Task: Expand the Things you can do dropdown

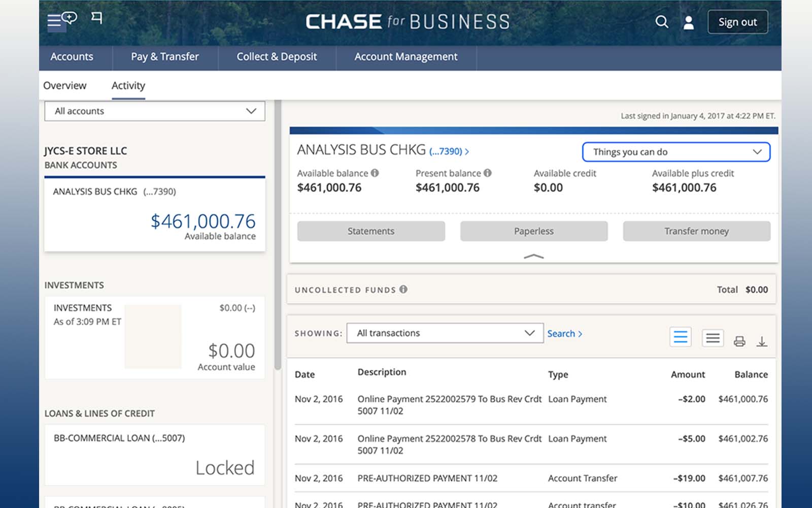Action: point(676,152)
